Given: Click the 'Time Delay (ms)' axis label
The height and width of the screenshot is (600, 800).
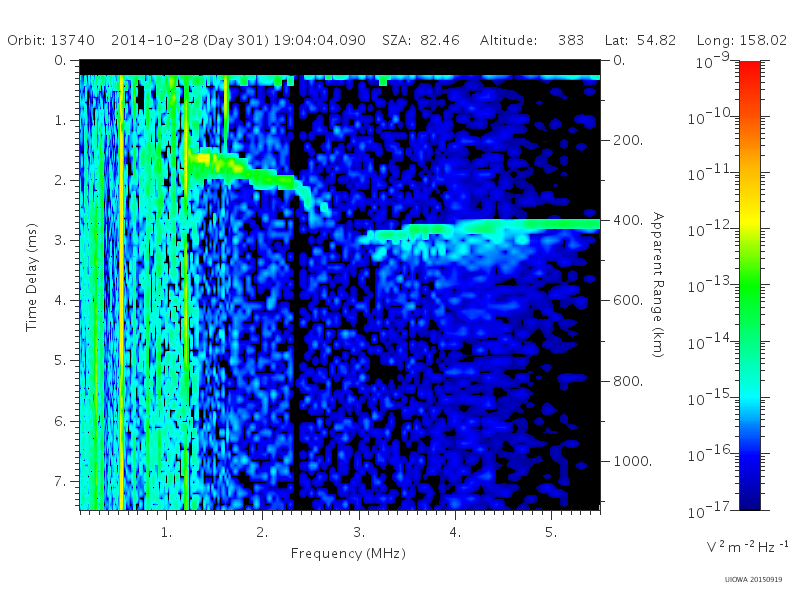Looking at the screenshot, I should click(x=32, y=278).
